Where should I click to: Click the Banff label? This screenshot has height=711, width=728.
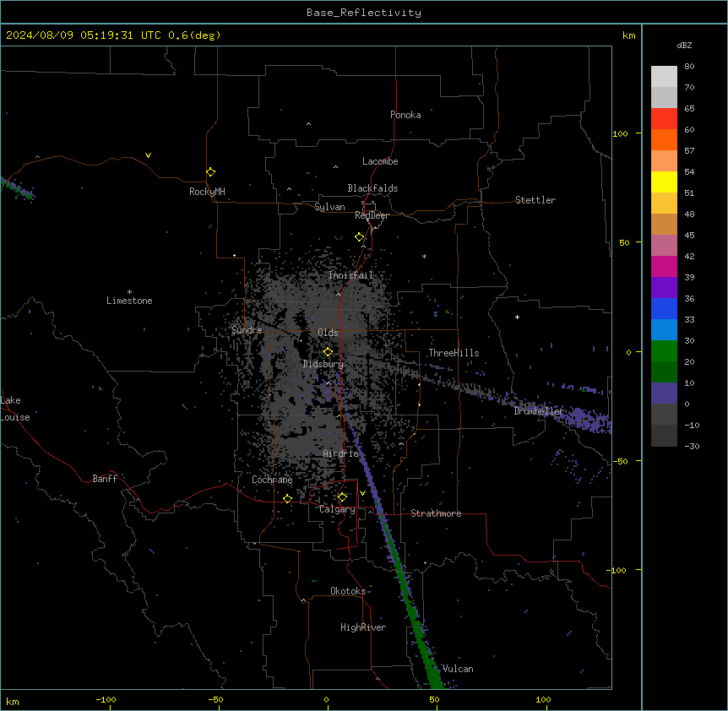(105, 479)
